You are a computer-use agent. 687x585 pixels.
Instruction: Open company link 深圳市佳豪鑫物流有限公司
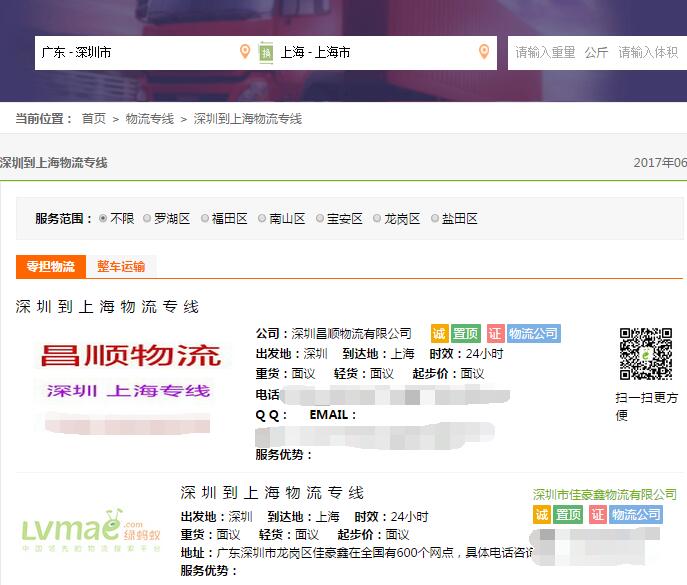coord(605,495)
